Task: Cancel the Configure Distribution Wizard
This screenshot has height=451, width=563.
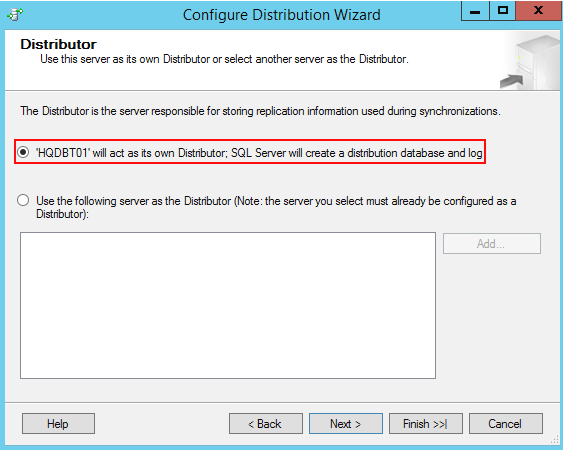Action: pyautogui.click(x=506, y=424)
